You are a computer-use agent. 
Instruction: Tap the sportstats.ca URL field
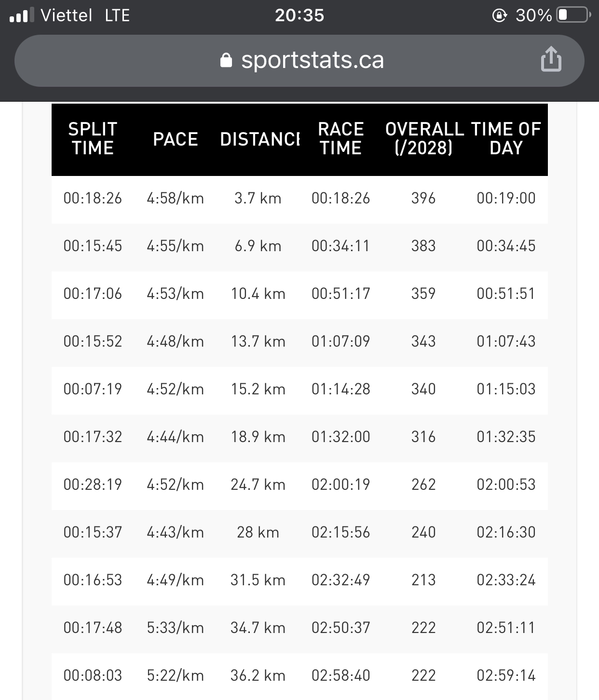click(299, 61)
